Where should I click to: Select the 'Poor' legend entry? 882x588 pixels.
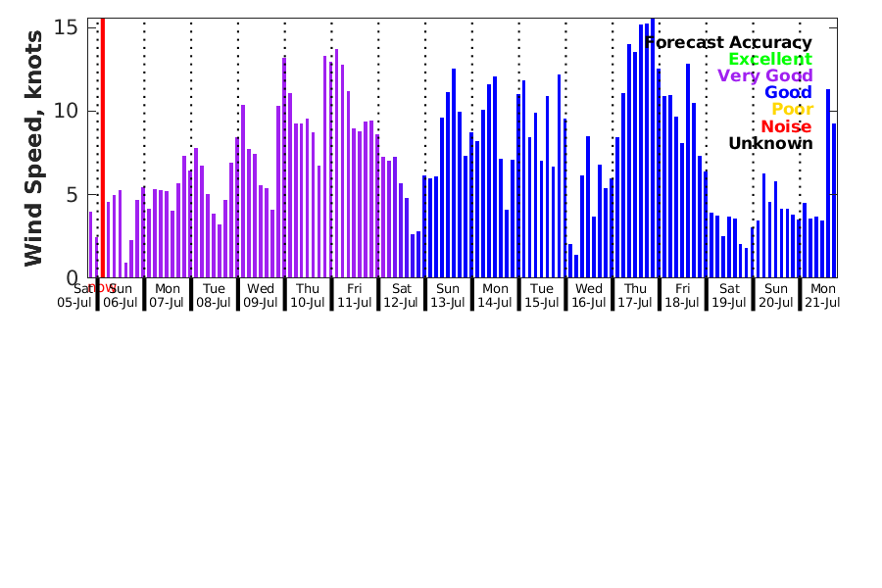point(792,109)
